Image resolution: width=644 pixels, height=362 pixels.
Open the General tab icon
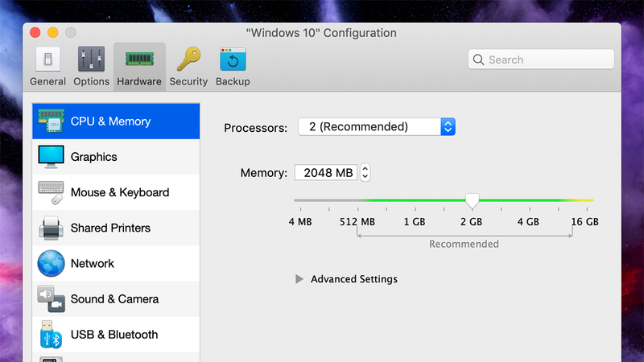(x=47, y=60)
